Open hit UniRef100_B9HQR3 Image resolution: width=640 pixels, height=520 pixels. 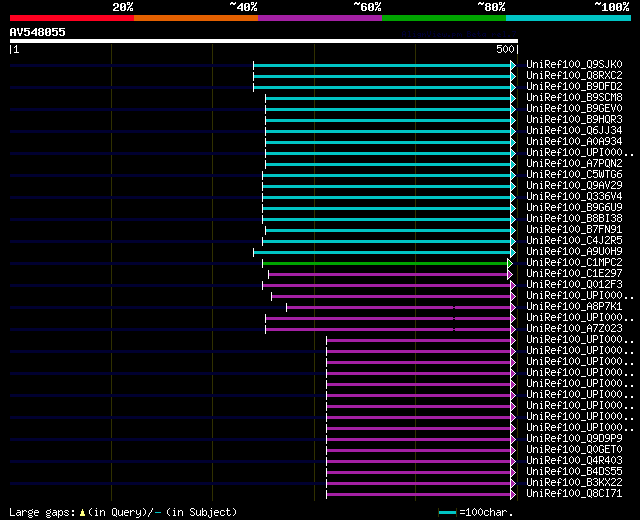574,120
